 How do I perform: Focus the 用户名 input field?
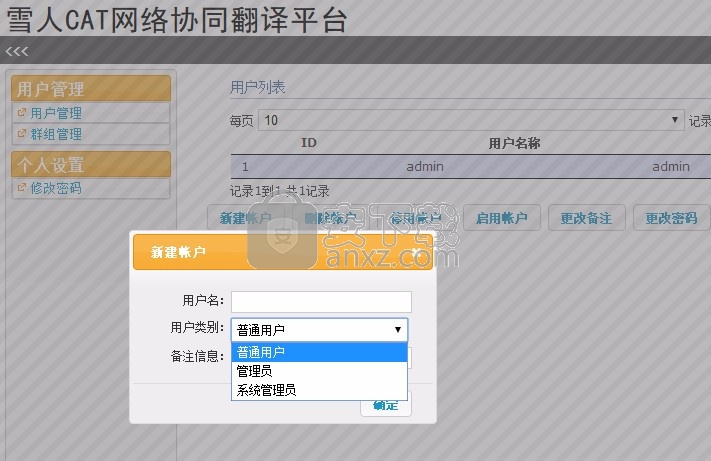click(x=321, y=301)
